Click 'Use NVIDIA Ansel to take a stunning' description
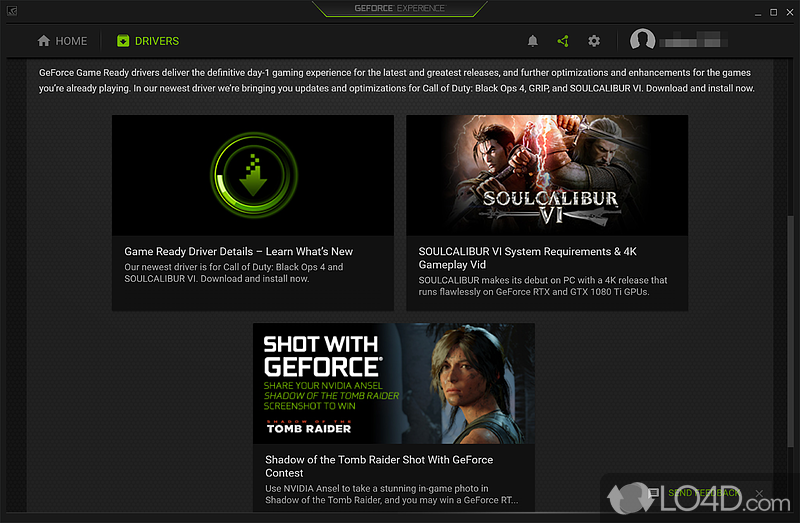This screenshot has height=523, width=800. pos(392,494)
